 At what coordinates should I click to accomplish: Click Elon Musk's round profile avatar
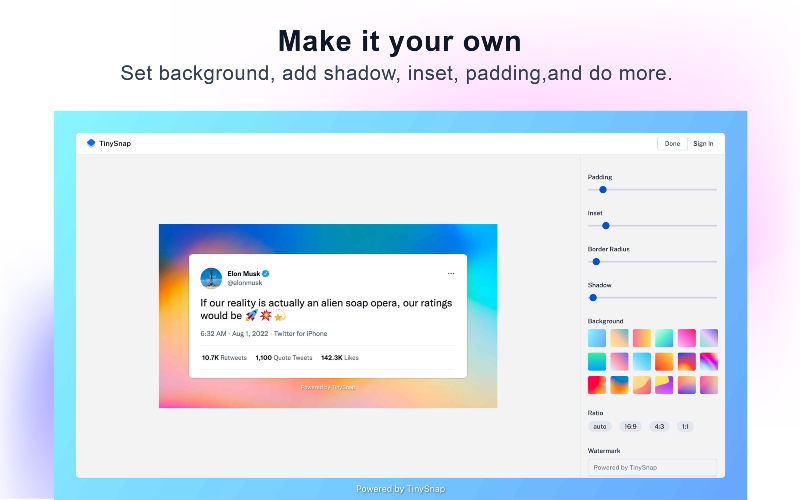tap(211, 278)
